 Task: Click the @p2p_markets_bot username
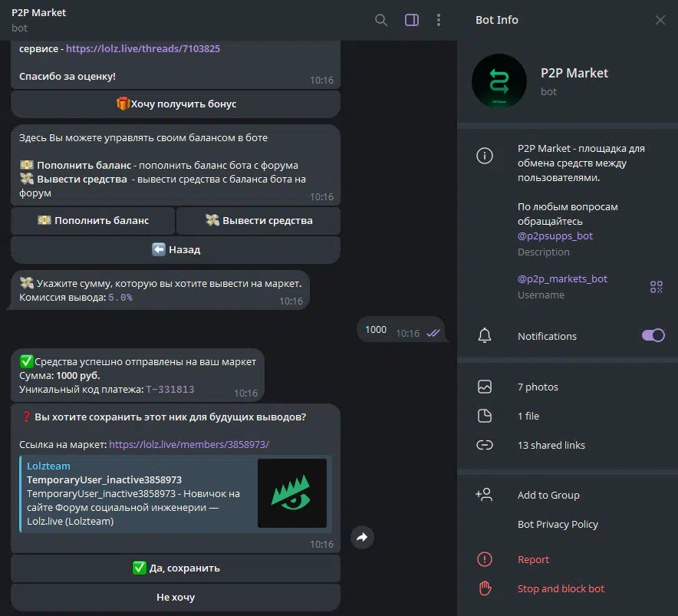click(x=562, y=278)
